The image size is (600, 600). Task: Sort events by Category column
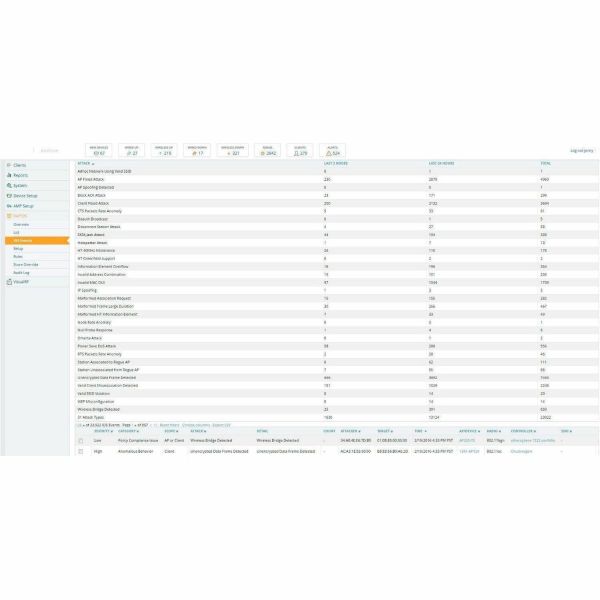coord(128,431)
